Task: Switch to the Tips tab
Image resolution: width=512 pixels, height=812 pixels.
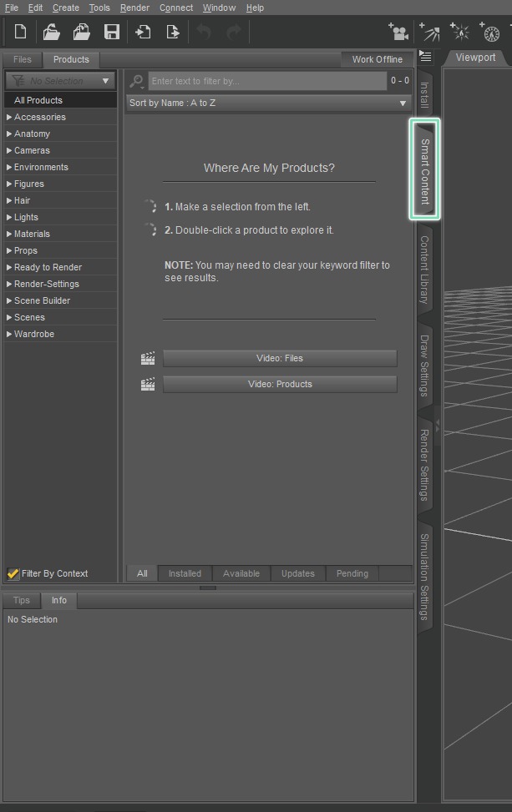Action: [x=21, y=600]
